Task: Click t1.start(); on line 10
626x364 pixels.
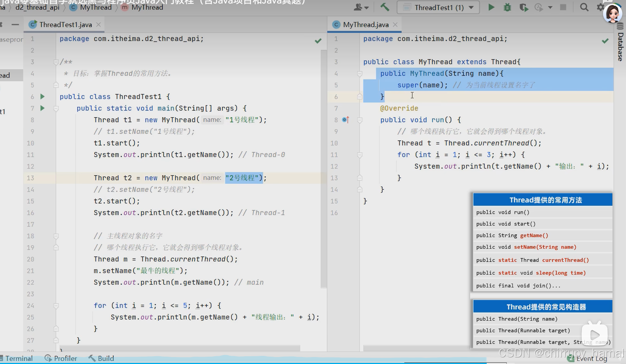Action: click(x=117, y=143)
